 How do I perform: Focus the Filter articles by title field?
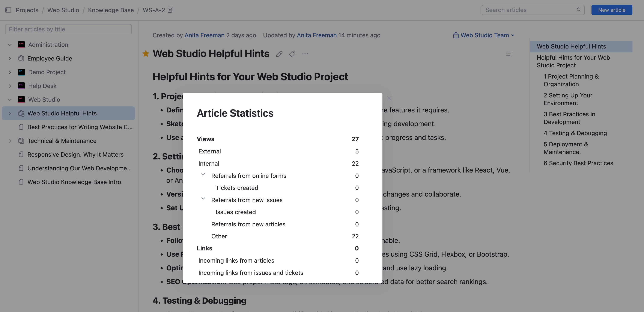point(68,29)
